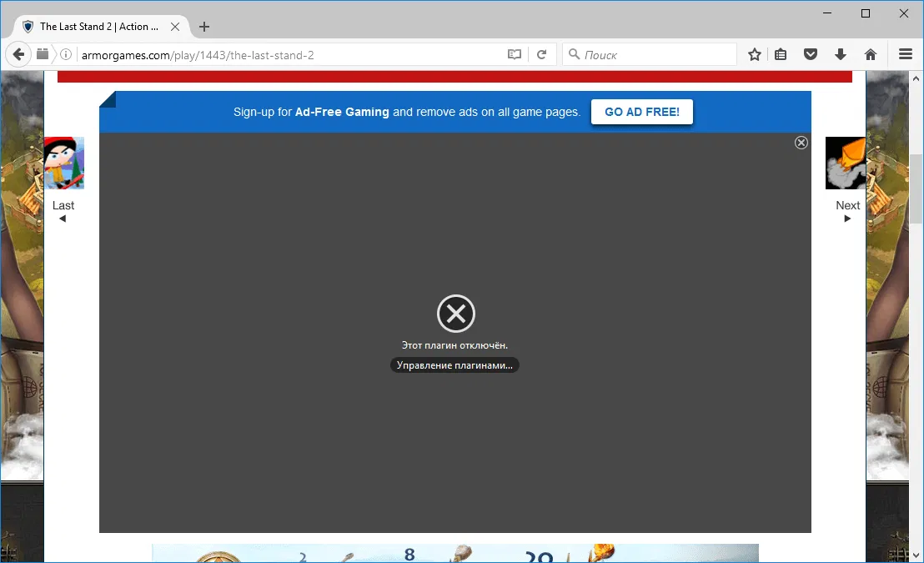Go to the Next game thumbnail
Viewport: 924px width, 563px height.
point(846,163)
